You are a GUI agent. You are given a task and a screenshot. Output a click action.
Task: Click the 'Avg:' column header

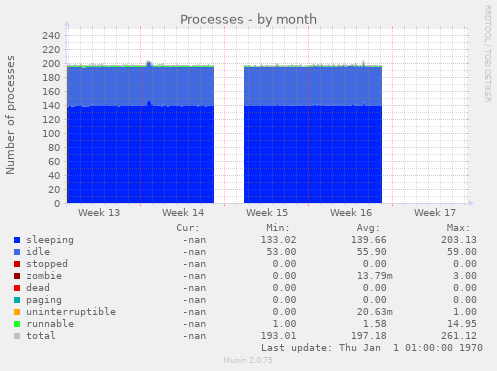coord(368,228)
